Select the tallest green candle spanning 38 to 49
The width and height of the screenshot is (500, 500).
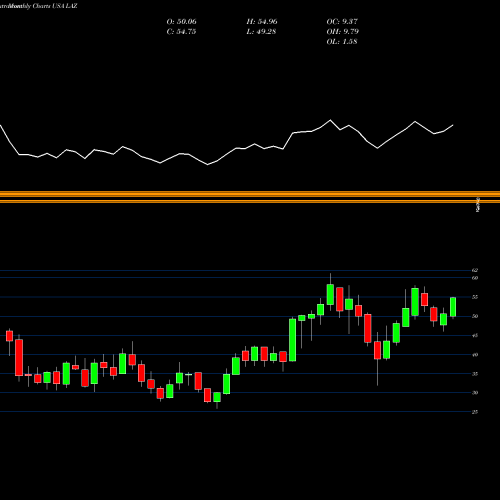pos(292,340)
